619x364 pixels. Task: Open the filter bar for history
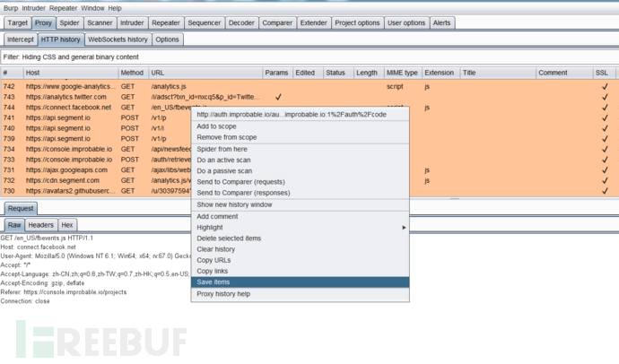309,57
